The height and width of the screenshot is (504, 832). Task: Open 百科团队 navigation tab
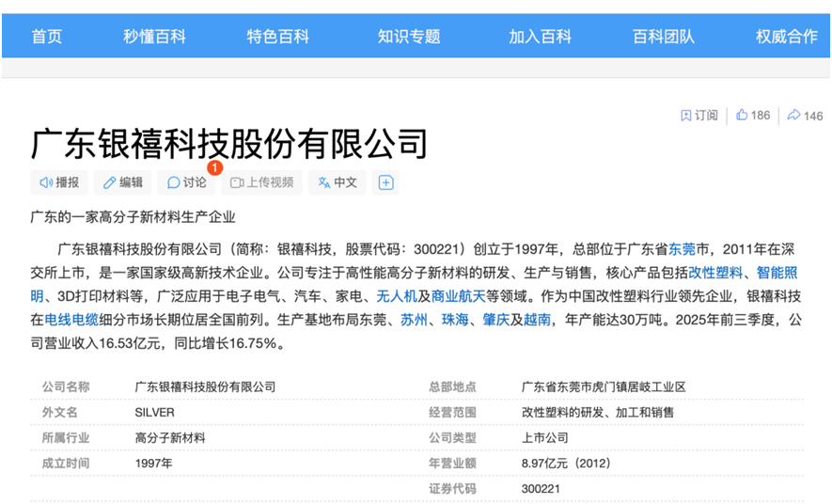click(x=664, y=36)
